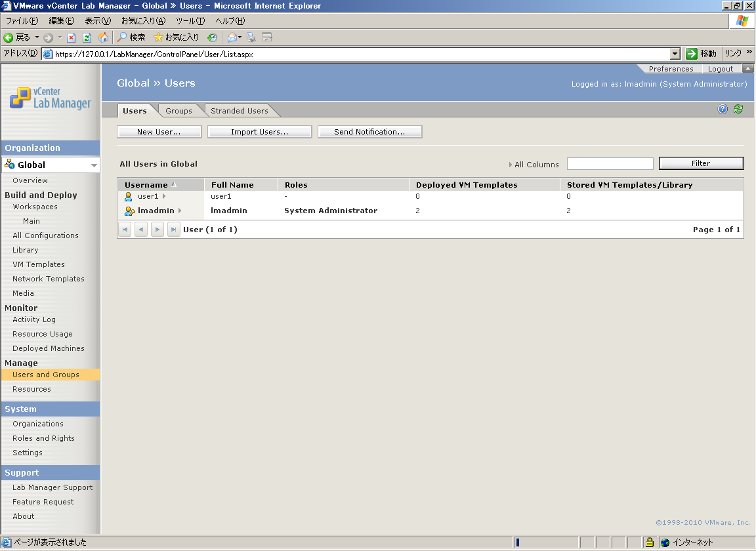Open the Preferences link
Viewport: 756px width, 551px height.
[x=671, y=69]
